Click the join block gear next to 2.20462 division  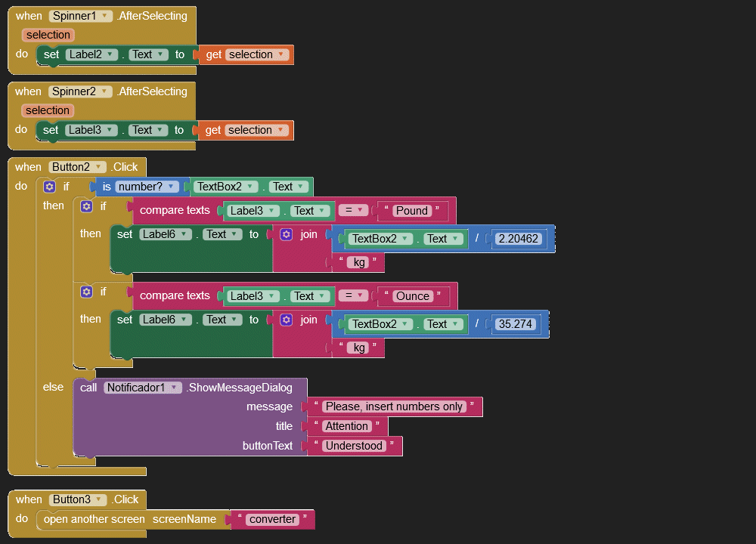point(286,234)
